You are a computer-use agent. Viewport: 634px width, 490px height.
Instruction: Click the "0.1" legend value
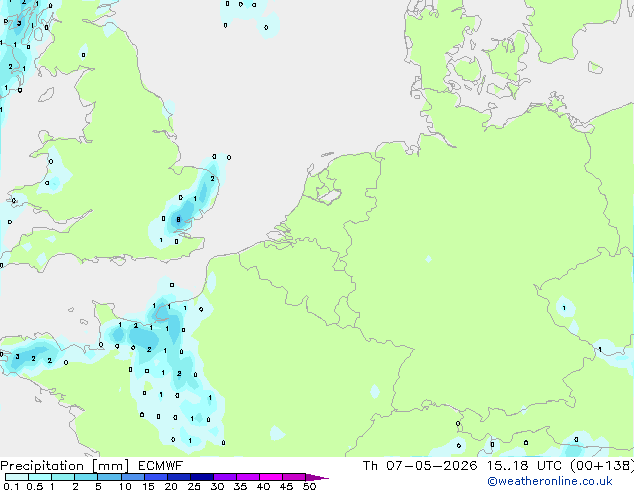[x=11, y=486]
